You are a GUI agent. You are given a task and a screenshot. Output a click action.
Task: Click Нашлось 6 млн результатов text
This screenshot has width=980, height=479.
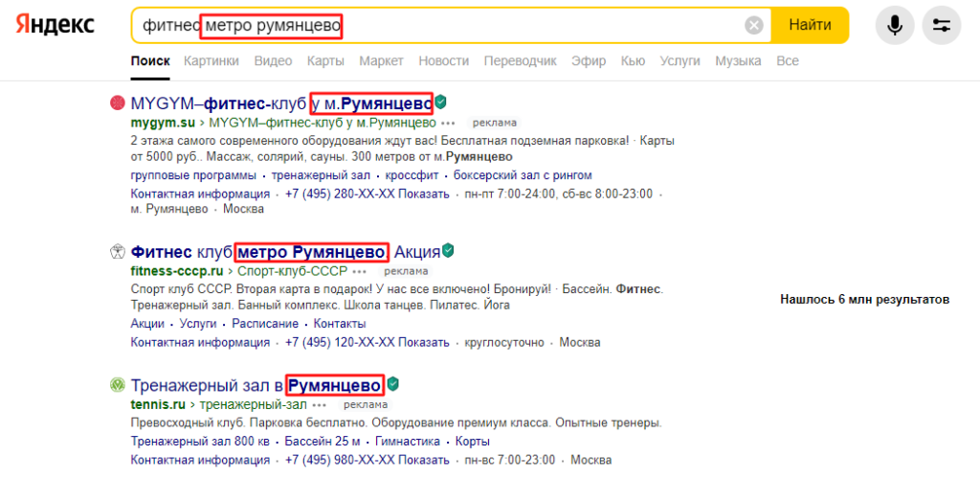click(x=865, y=300)
